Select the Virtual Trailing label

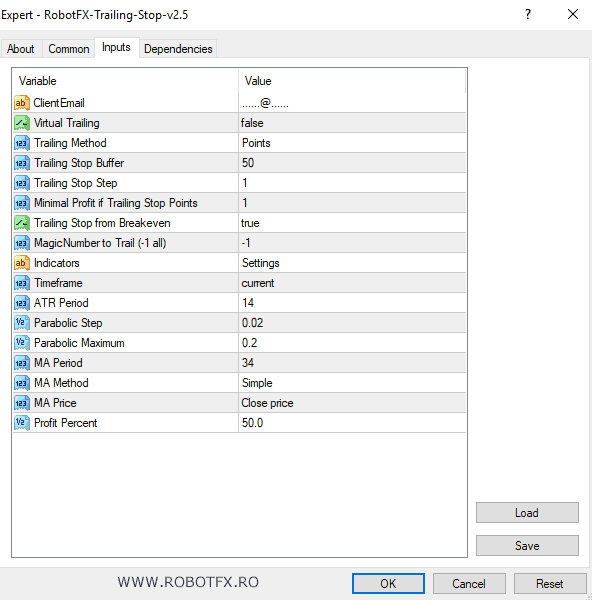(67, 123)
